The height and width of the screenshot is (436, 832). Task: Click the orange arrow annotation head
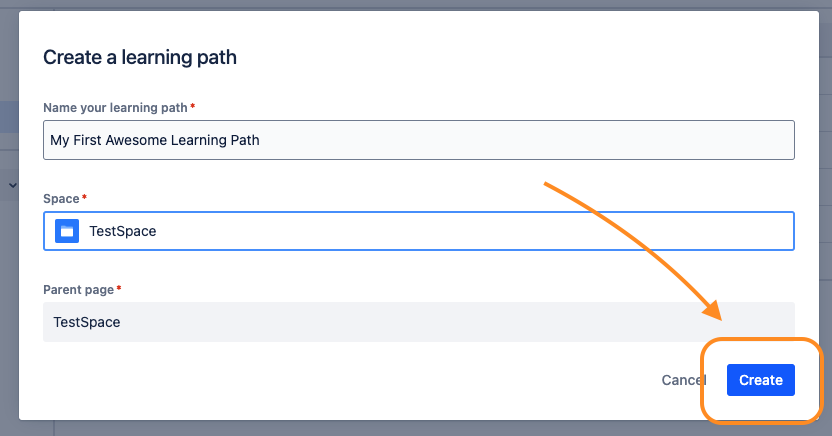coord(712,309)
